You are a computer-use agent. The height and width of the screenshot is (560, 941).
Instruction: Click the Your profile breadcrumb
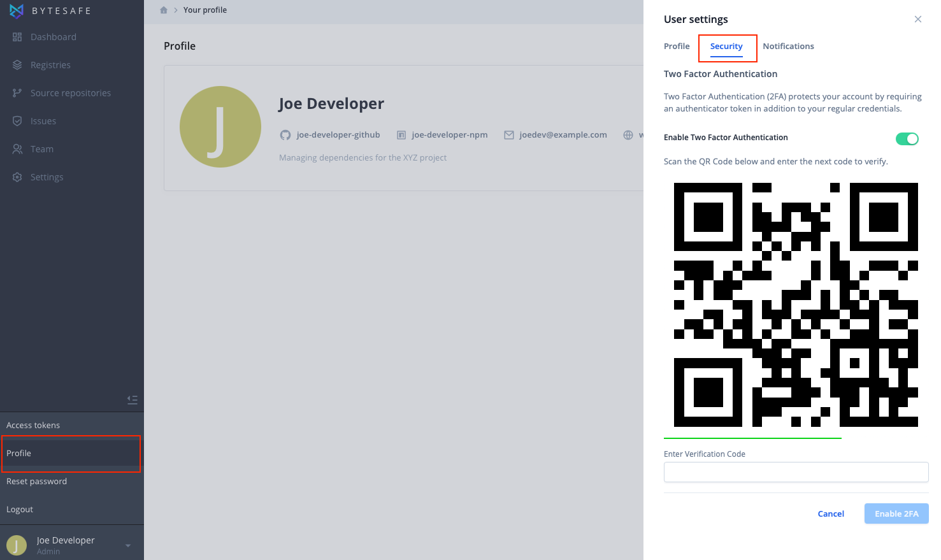205,10
